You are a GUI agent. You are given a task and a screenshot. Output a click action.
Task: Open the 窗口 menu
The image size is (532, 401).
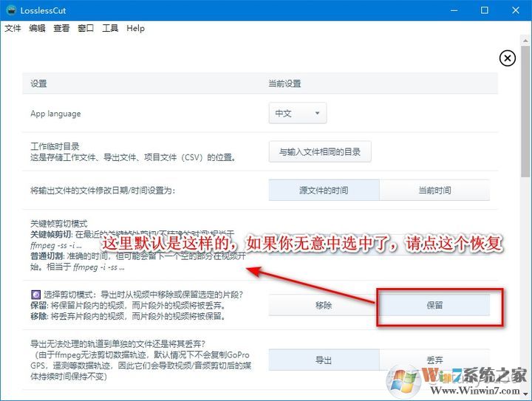pos(86,28)
